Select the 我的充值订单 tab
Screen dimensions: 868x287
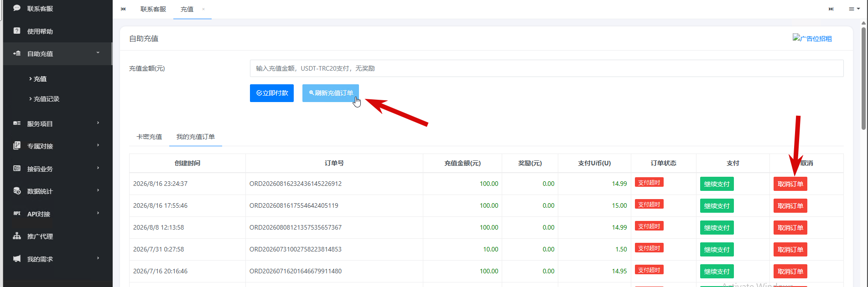coord(196,137)
